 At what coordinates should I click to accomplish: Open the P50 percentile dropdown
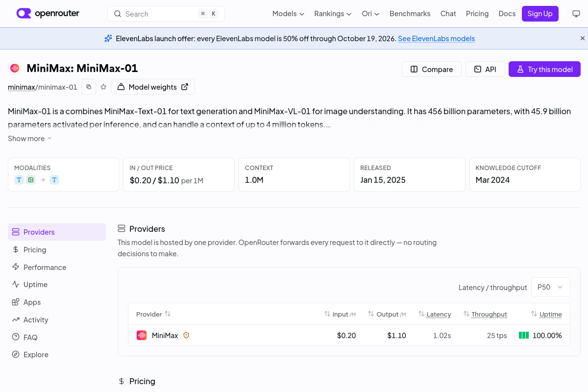coord(551,287)
